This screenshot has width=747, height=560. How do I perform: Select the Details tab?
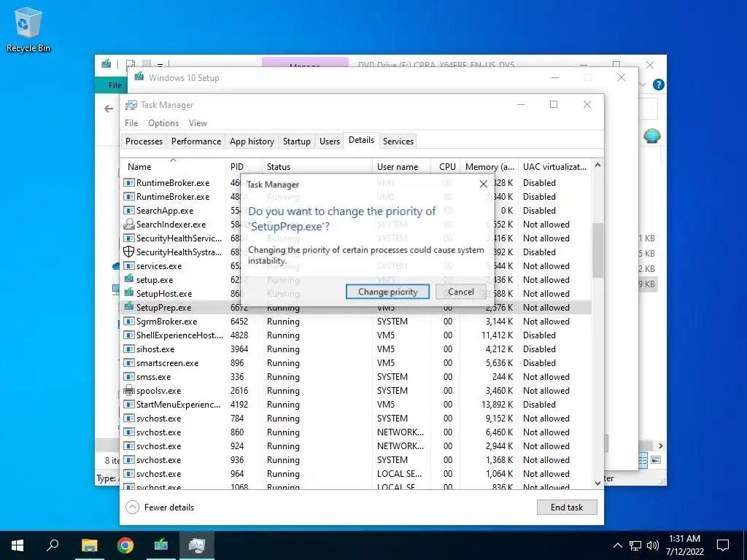pos(361,140)
